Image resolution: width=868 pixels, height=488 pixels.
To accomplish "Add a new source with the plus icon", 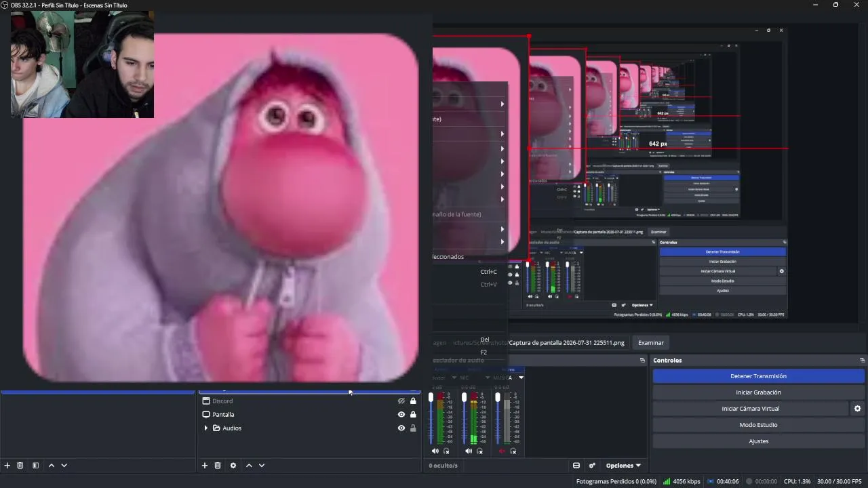I will [x=205, y=466].
